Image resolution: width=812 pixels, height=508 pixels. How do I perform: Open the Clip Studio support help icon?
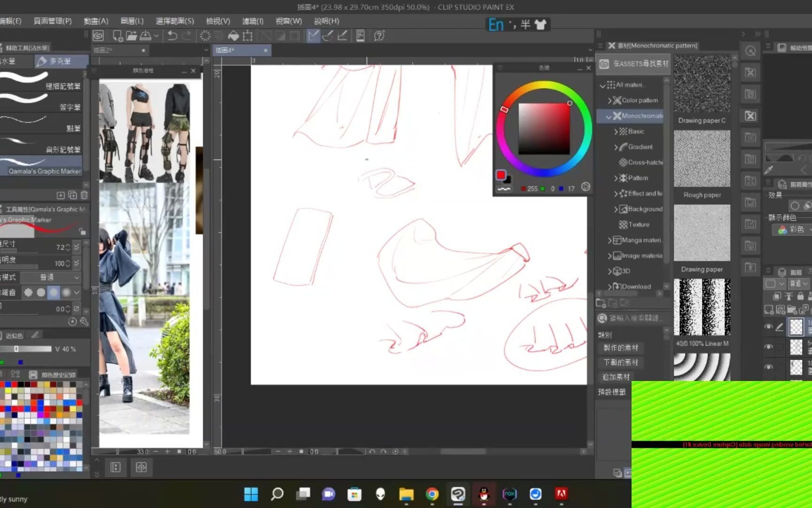(379, 36)
